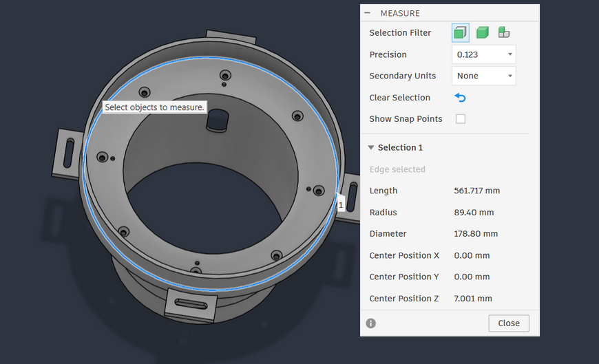Click the Center Position Y value

click(472, 277)
